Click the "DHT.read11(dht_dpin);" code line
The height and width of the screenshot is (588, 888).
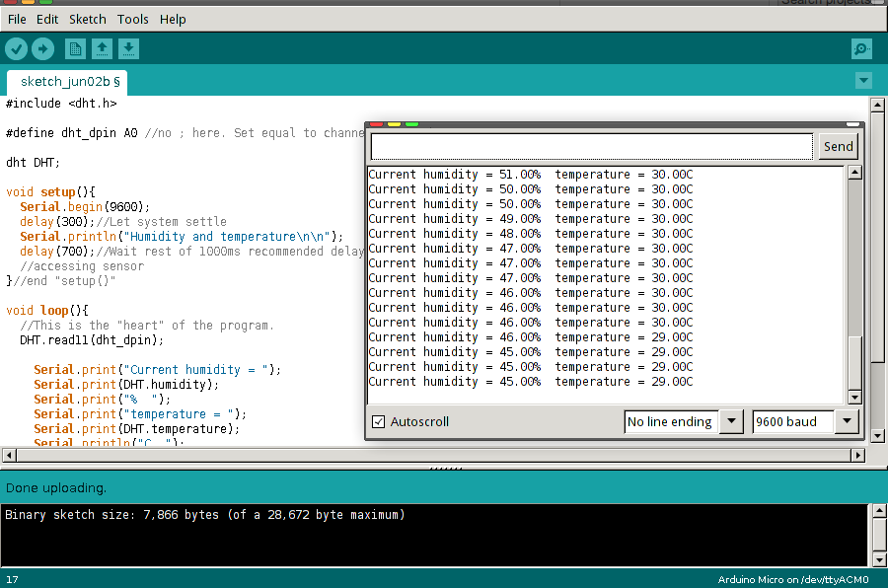(x=92, y=340)
